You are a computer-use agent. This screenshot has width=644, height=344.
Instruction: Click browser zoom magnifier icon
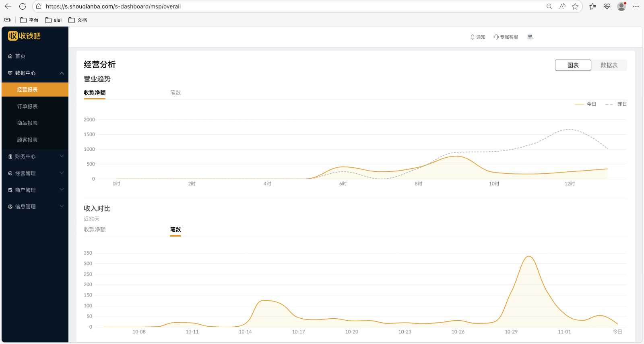pyautogui.click(x=549, y=6)
